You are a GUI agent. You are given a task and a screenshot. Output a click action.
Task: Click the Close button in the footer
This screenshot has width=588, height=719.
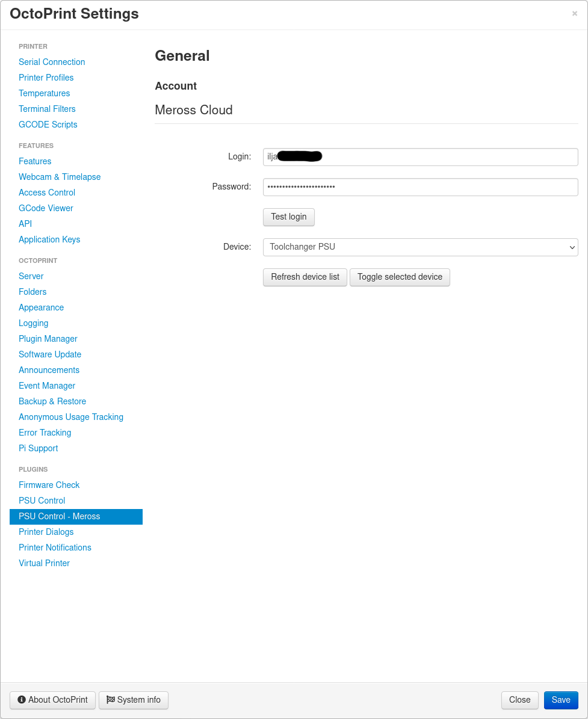519,700
